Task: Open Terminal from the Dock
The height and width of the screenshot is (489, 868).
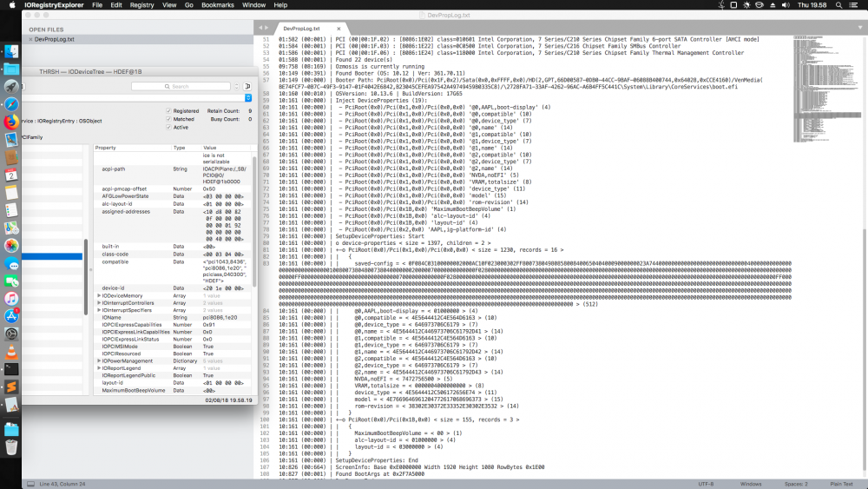Action: (x=11, y=369)
